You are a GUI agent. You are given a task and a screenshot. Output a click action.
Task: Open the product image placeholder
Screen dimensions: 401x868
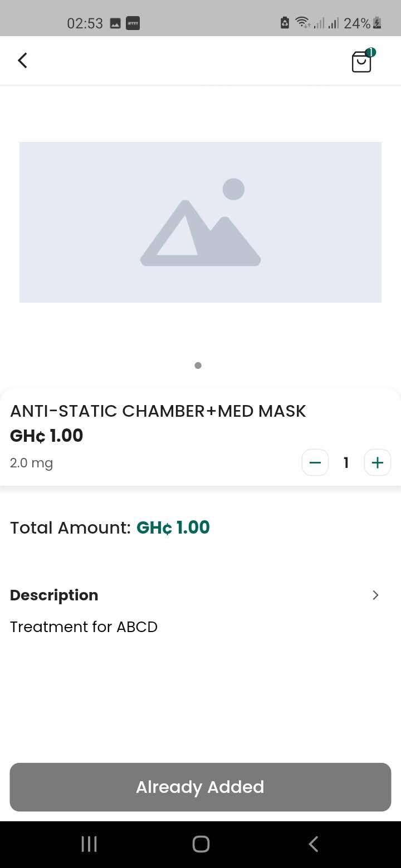coord(200,222)
